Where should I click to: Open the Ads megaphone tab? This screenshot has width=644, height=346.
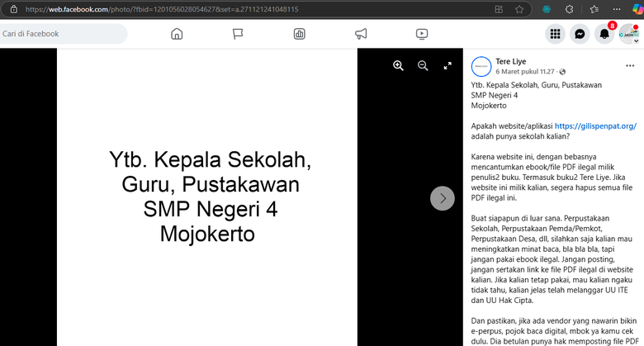[x=361, y=34]
